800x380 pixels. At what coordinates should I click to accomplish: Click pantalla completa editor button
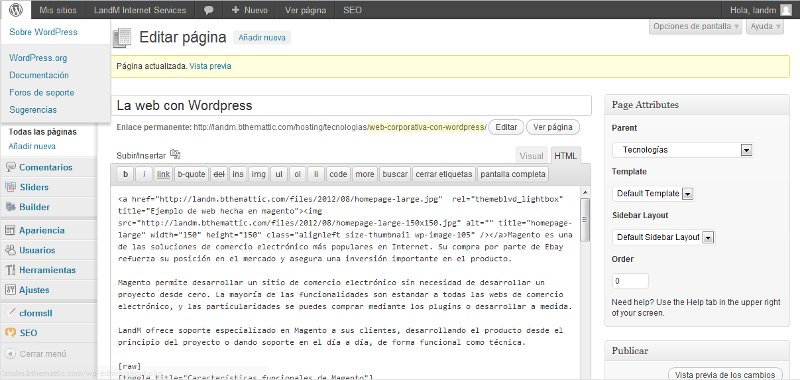(513, 174)
